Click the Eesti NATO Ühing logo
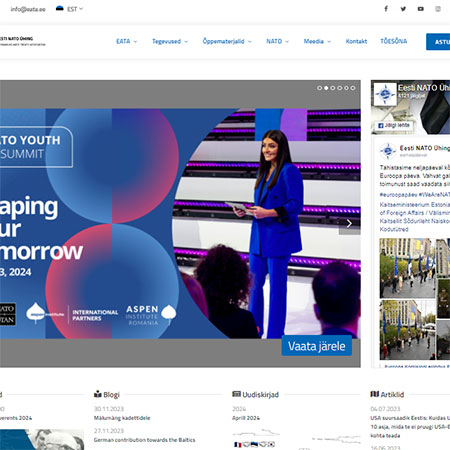This screenshot has width=450, height=450. pos(23,41)
